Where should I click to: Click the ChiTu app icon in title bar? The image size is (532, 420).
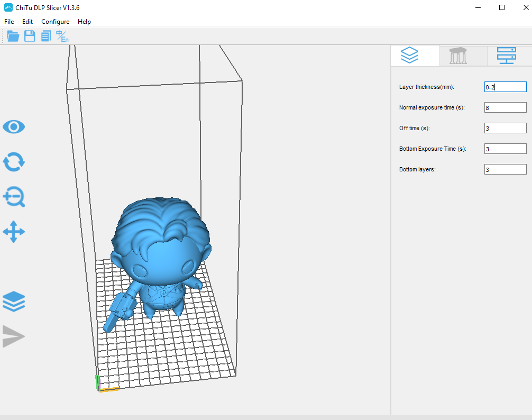coord(8,7)
